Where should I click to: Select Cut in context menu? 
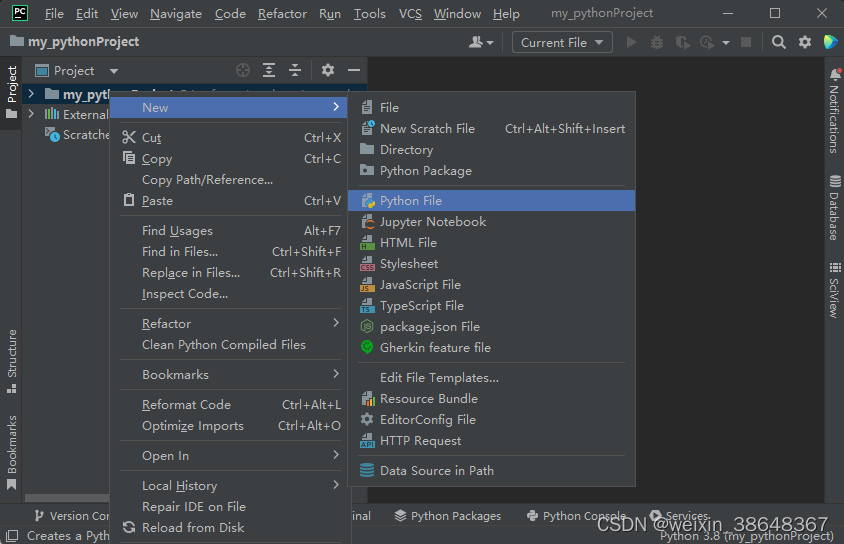pyautogui.click(x=230, y=138)
